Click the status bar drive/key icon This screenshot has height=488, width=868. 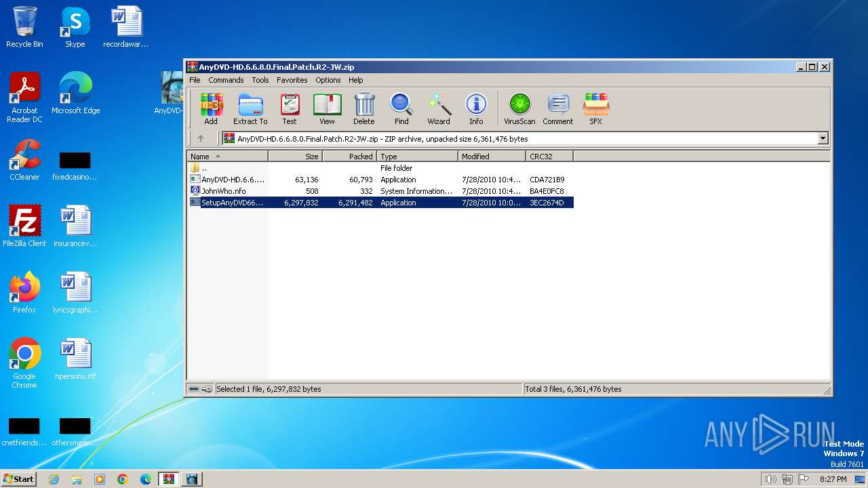[x=200, y=389]
